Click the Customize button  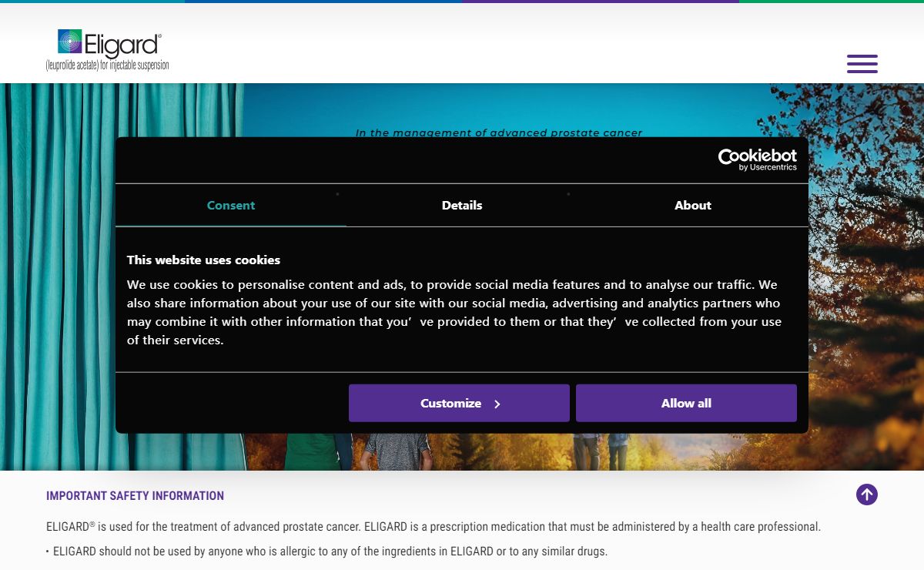[459, 403]
